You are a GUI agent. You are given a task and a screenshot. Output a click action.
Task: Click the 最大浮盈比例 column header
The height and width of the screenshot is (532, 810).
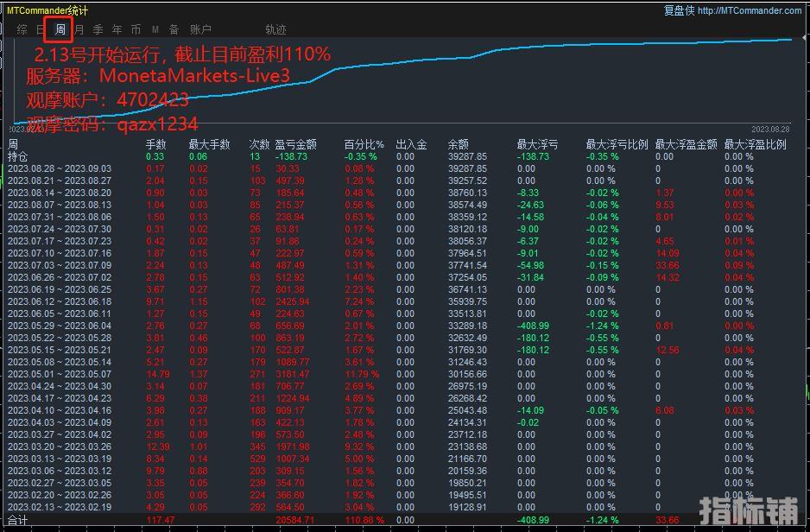pos(756,144)
